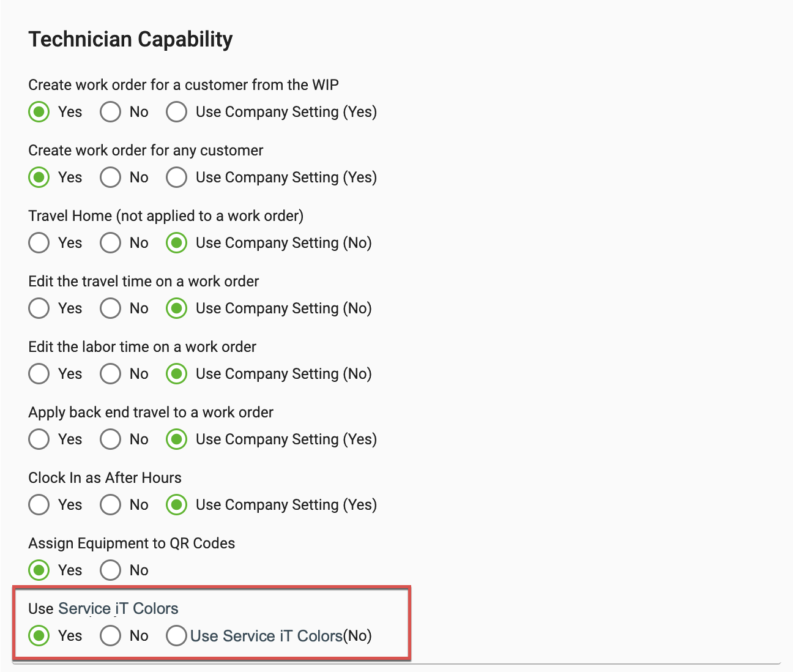
Task: Disable assigning equipment to QR codes
Action: 110,570
